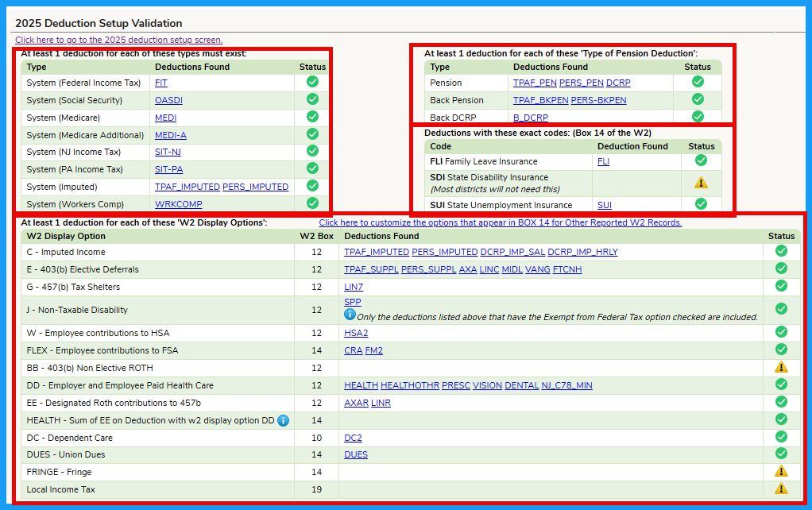Click the green check in Back Pension row
The height and width of the screenshot is (510, 812).
coord(698,99)
